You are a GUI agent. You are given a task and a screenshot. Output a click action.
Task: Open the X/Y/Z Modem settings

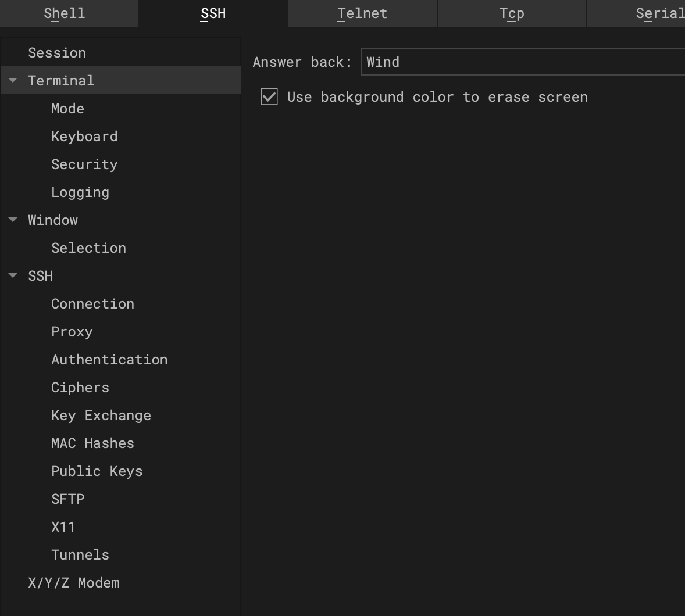click(74, 582)
